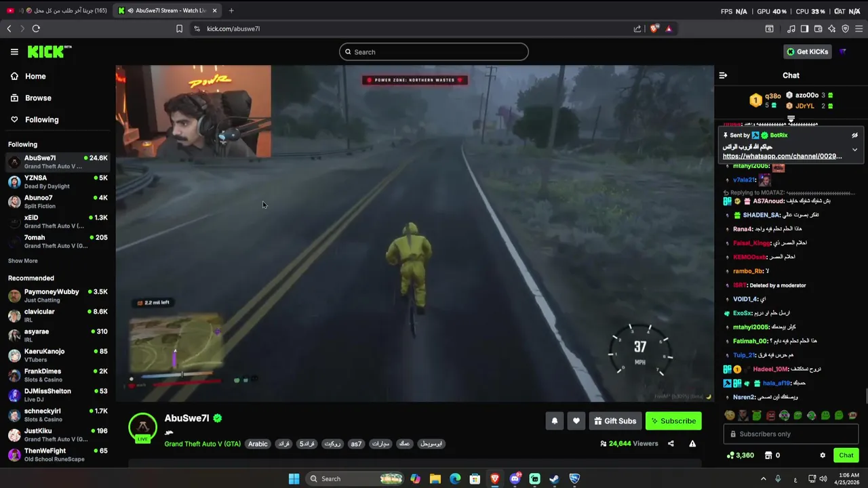The height and width of the screenshot is (488, 868).
Task: Reload the page
Action: (x=36, y=28)
